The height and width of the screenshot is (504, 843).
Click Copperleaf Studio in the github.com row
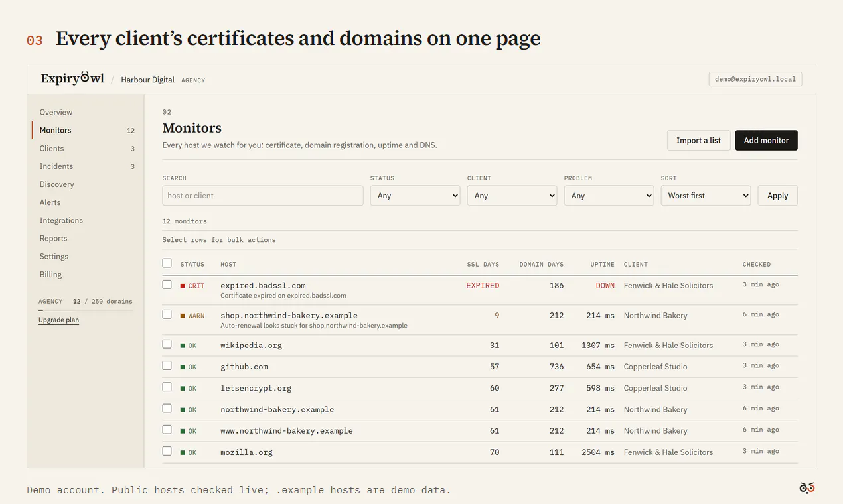click(655, 367)
